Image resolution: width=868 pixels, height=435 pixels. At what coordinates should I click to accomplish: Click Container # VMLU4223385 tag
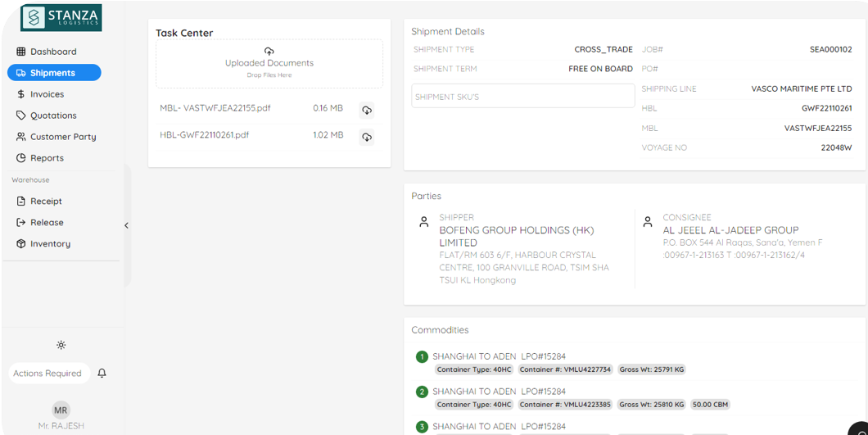565,405
